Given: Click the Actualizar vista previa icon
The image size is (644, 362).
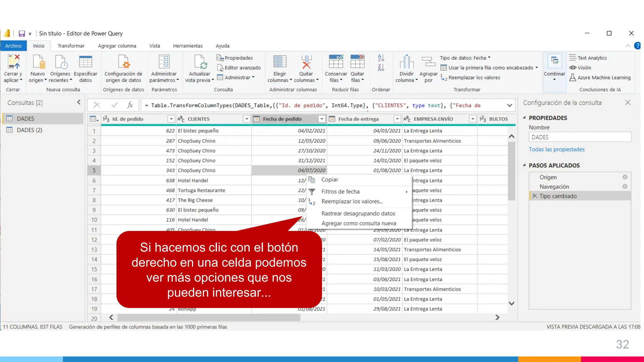Looking at the screenshot, I should [x=200, y=62].
